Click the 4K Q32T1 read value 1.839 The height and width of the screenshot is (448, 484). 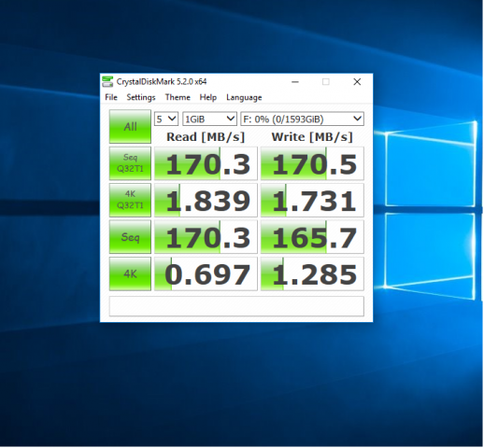tap(206, 201)
